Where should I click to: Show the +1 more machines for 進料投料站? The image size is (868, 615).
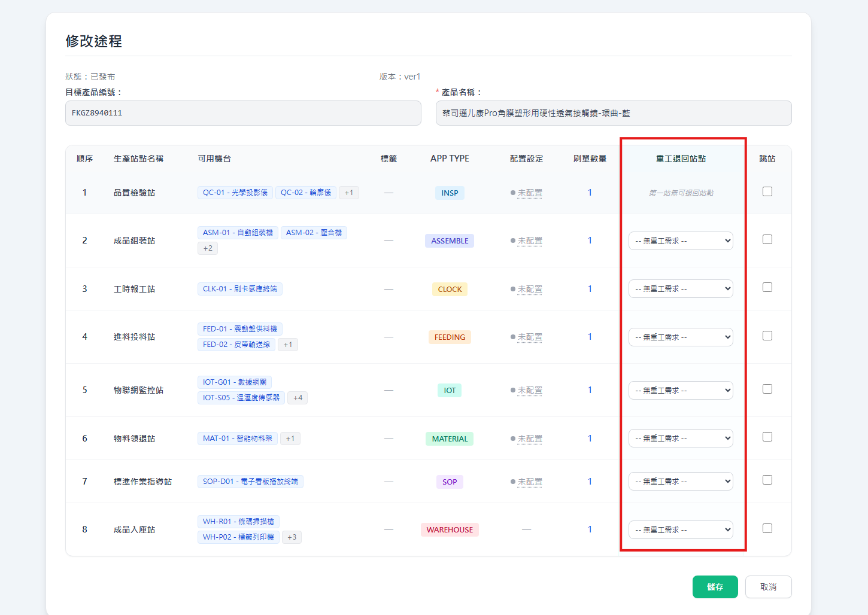pyautogui.click(x=288, y=345)
